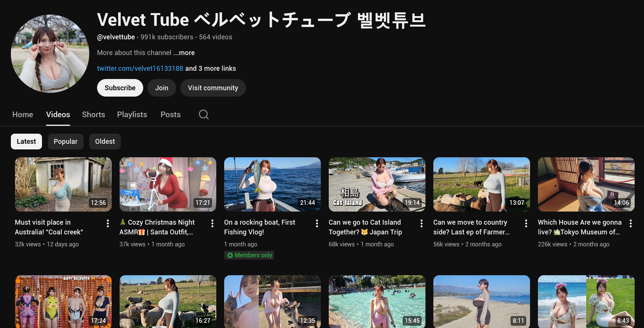Click "68k views" under Cat Island video
The image size is (644, 328).
[341, 244]
